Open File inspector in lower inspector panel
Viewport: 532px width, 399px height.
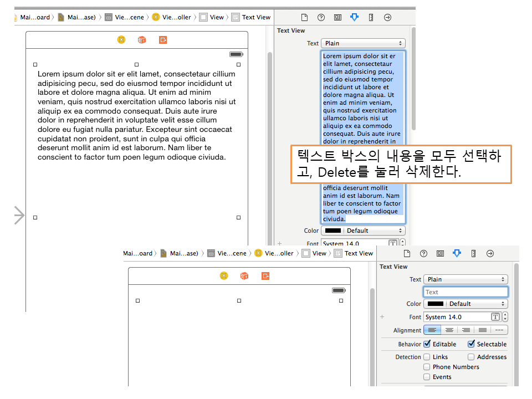[x=407, y=253]
